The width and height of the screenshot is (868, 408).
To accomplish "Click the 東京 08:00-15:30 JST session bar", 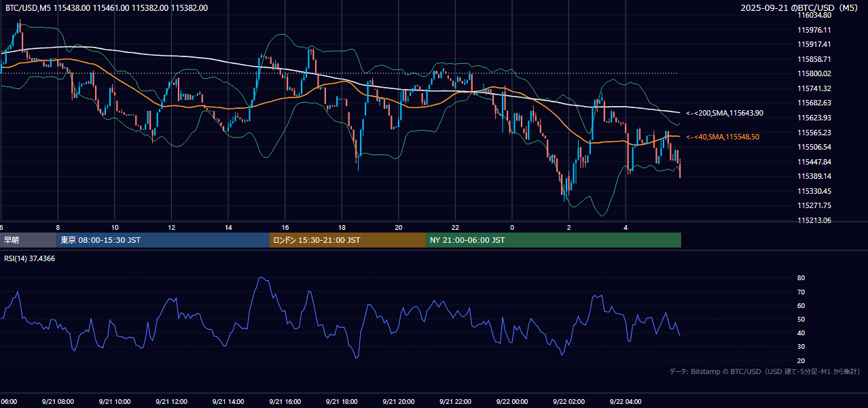I will click(163, 240).
